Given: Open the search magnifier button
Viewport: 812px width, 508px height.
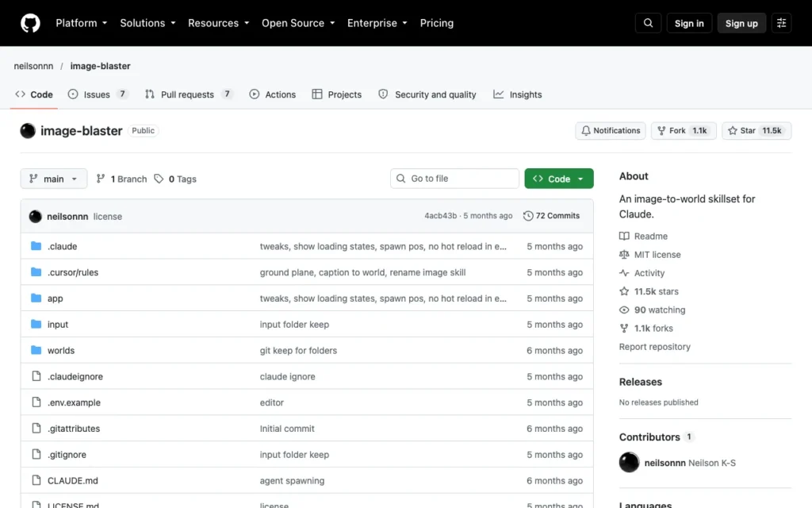Looking at the screenshot, I should 648,23.
